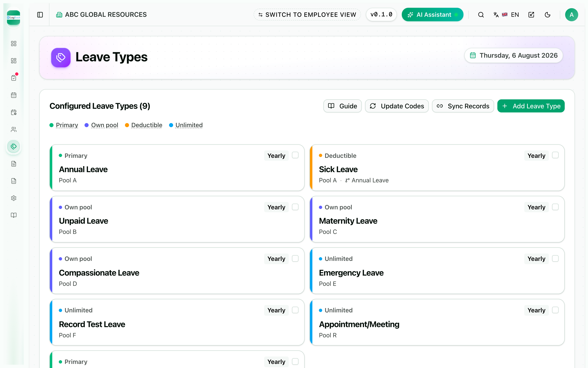588x368 pixels.
Task: Open the user avatar A menu
Action: click(571, 15)
